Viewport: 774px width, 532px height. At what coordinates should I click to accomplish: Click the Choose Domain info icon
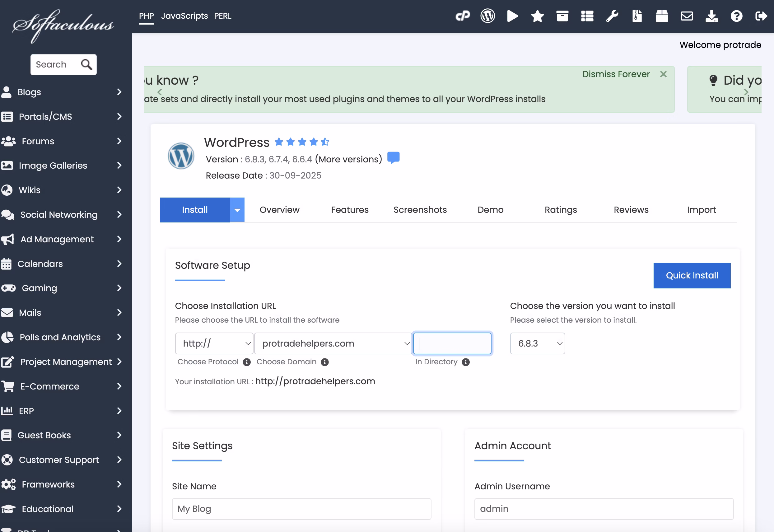[x=325, y=362]
